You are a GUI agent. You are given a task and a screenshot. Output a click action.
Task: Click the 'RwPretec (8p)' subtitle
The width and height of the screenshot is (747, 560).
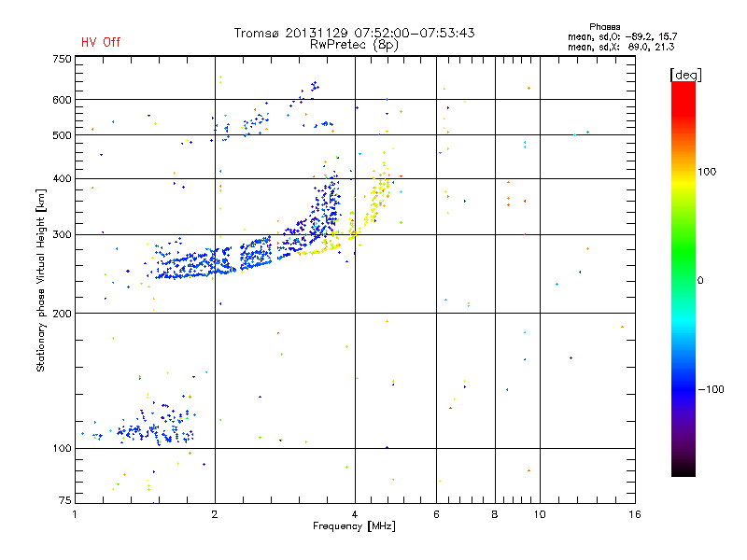point(354,45)
